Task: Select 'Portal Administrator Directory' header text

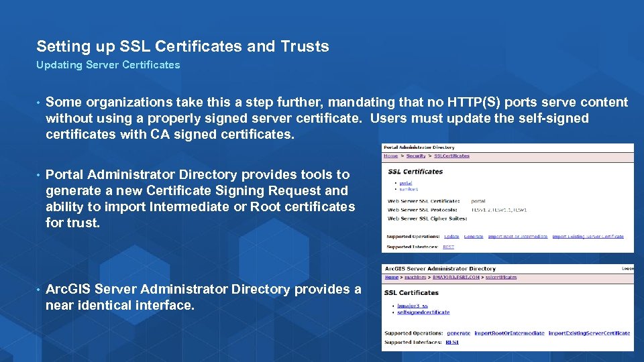Action: pos(419,147)
